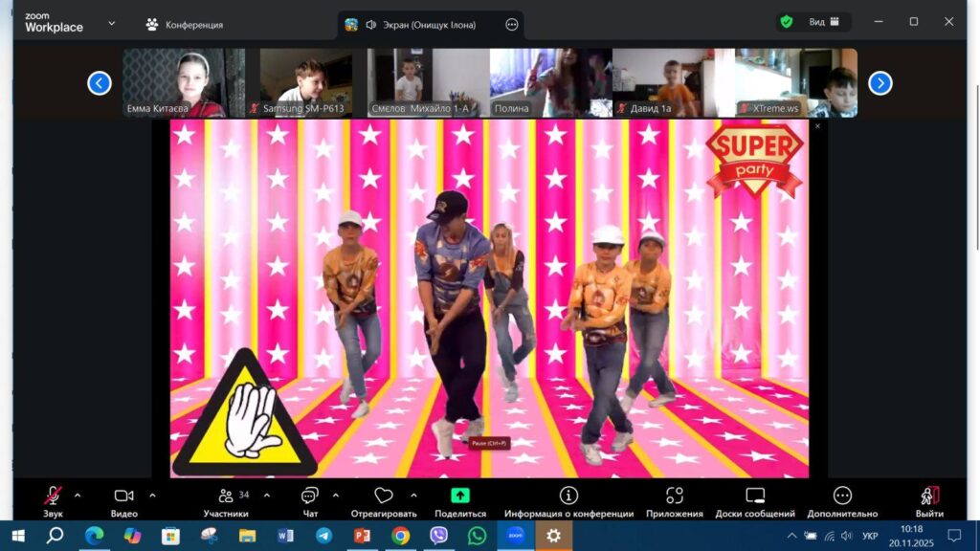Open the Zoom Workplace dropdown chevron

[112, 23]
